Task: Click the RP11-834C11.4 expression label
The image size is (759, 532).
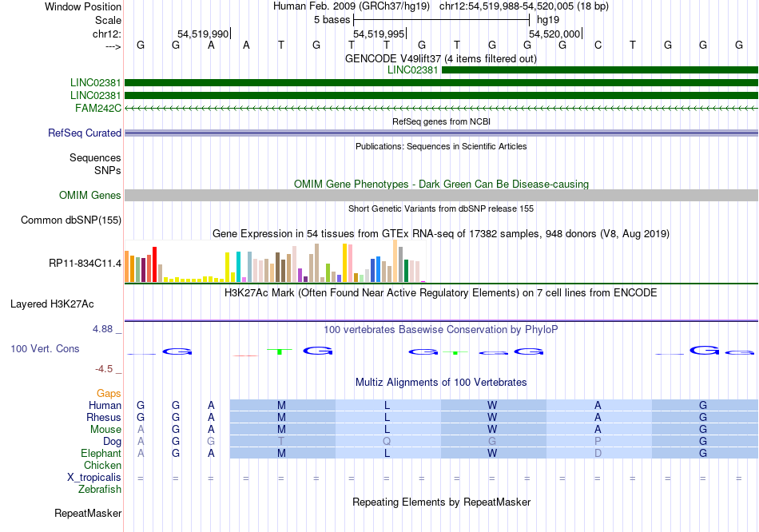Action: [85, 264]
